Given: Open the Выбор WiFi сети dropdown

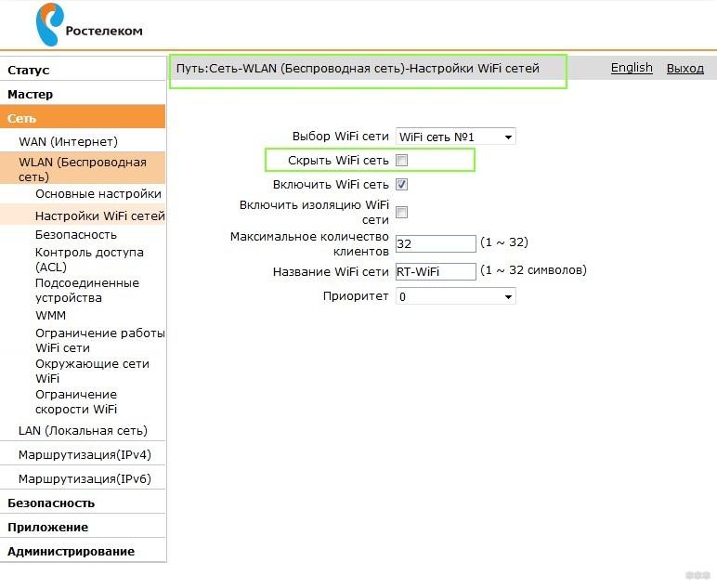Looking at the screenshot, I should 455,137.
